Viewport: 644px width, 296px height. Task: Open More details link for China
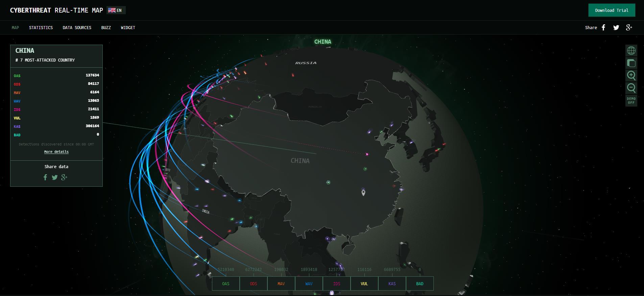click(x=56, y=152)
